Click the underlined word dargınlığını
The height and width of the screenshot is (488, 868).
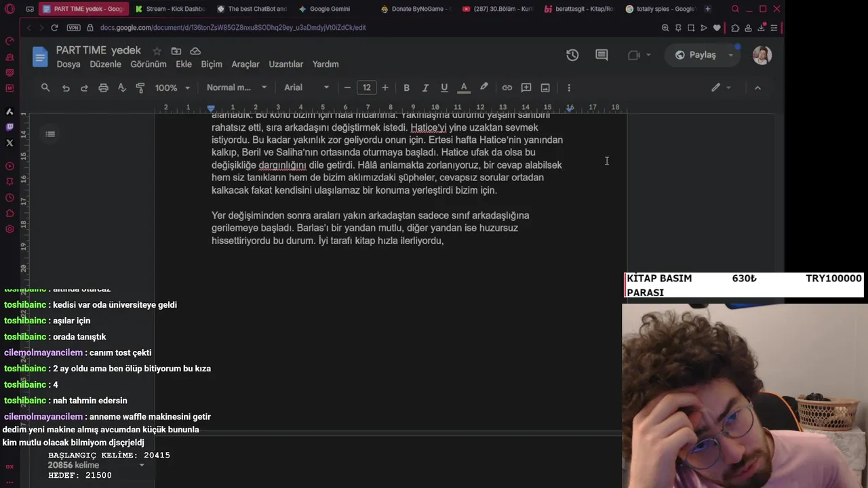[x=283, y=165]
